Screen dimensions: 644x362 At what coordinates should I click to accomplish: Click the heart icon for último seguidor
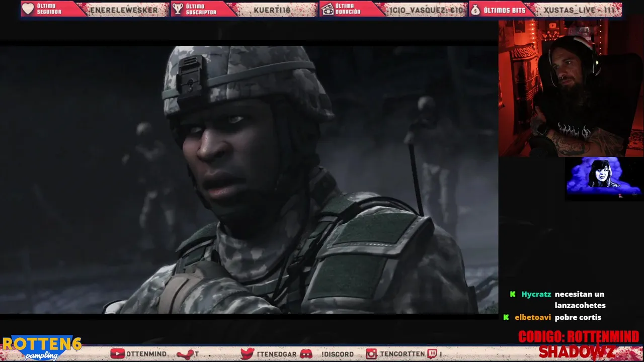pyautogui.click(x=28, y=9)
